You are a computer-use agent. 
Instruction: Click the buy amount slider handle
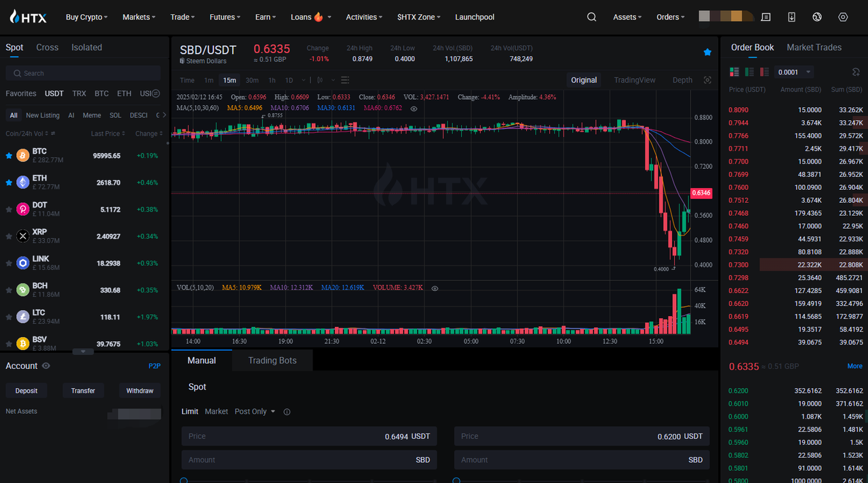point(183,481)
